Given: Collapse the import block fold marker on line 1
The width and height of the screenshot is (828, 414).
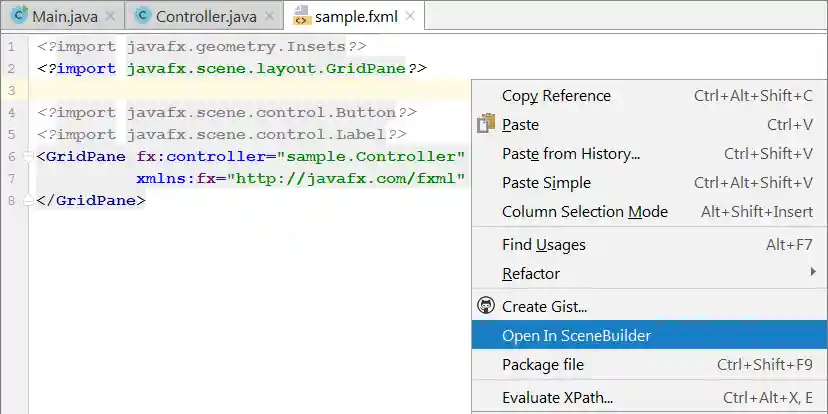Looking at the screenshot, I should pyautogui.click(x=29, y=47).
